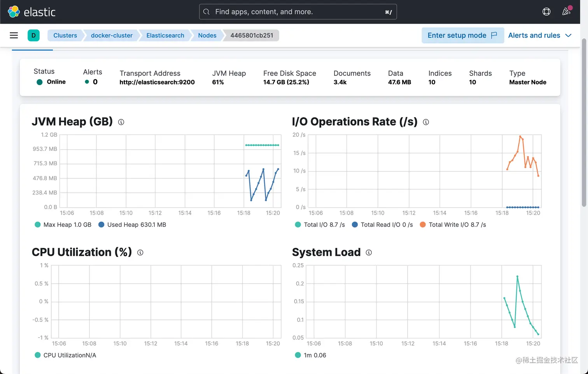Screen dimensions: 588x374
Task: Click the D space avatar
Action: 33,35
